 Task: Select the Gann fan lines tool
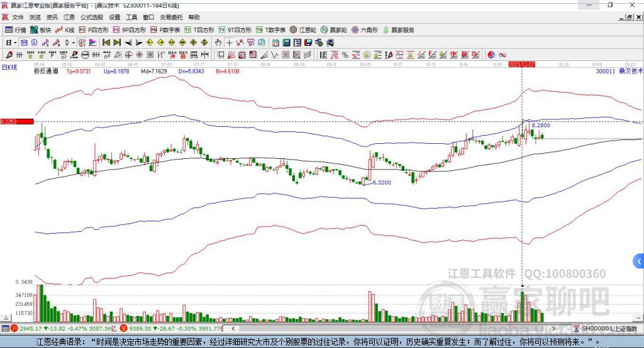(x=231, y=55)
